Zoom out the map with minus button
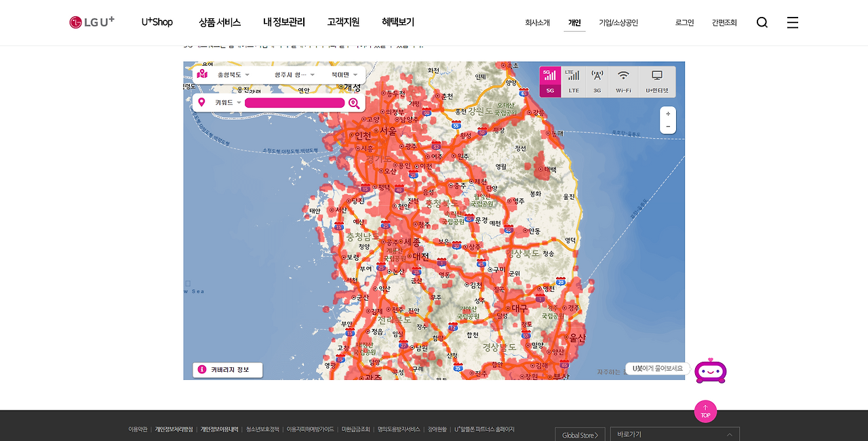Screen dimensions: 868x441 pos(668,127)
